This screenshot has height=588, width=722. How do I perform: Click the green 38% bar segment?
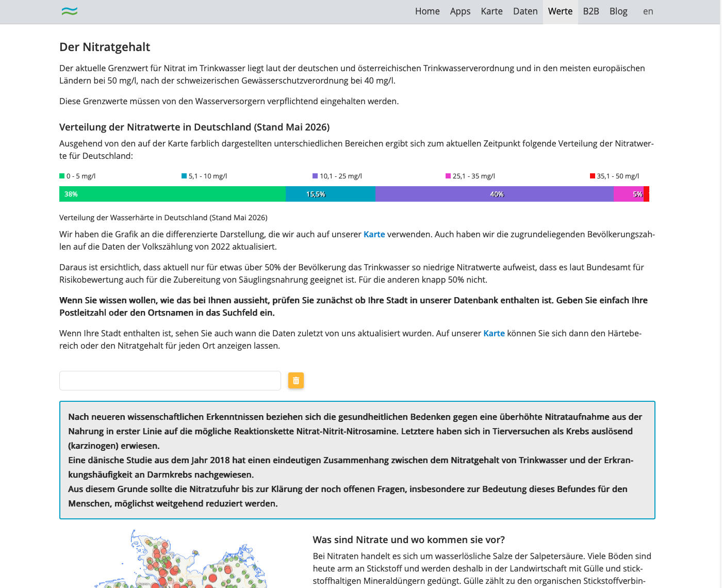[x=172, y=194]
